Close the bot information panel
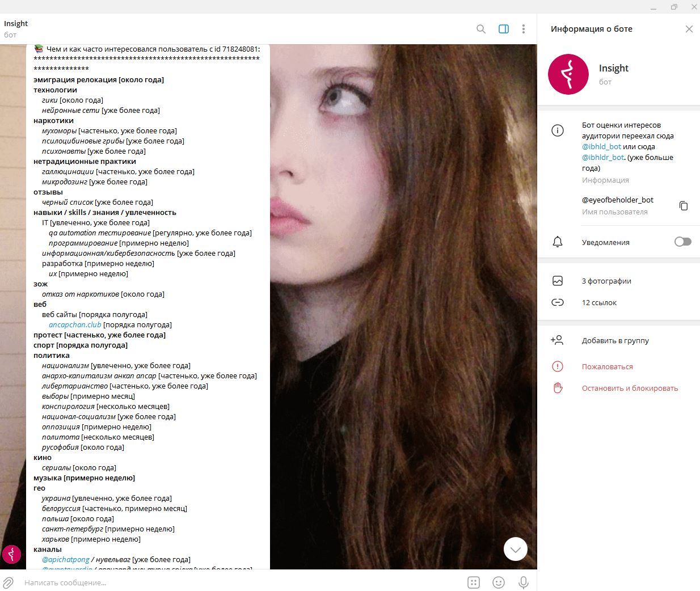The image size is (700, 591). point(689,29)
